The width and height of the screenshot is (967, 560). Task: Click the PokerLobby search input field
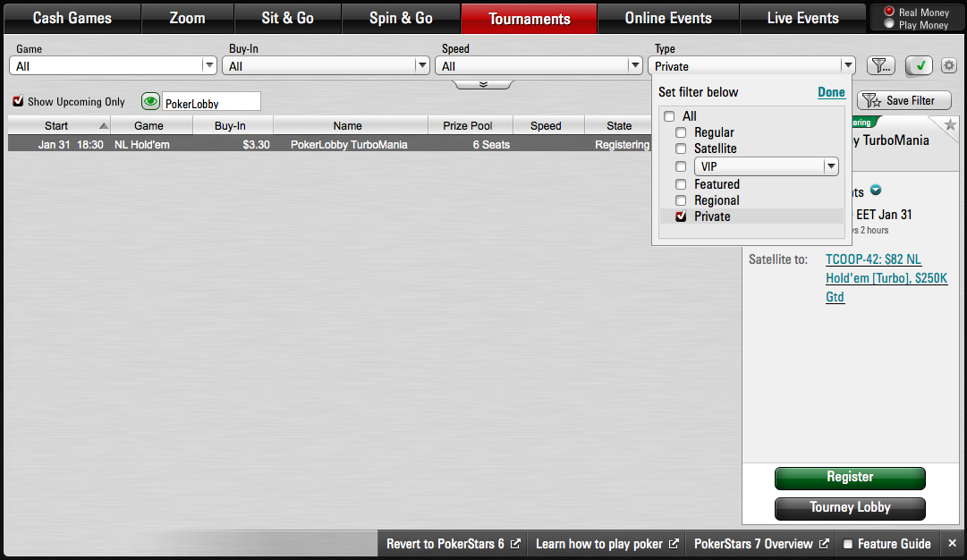(211, 101)
